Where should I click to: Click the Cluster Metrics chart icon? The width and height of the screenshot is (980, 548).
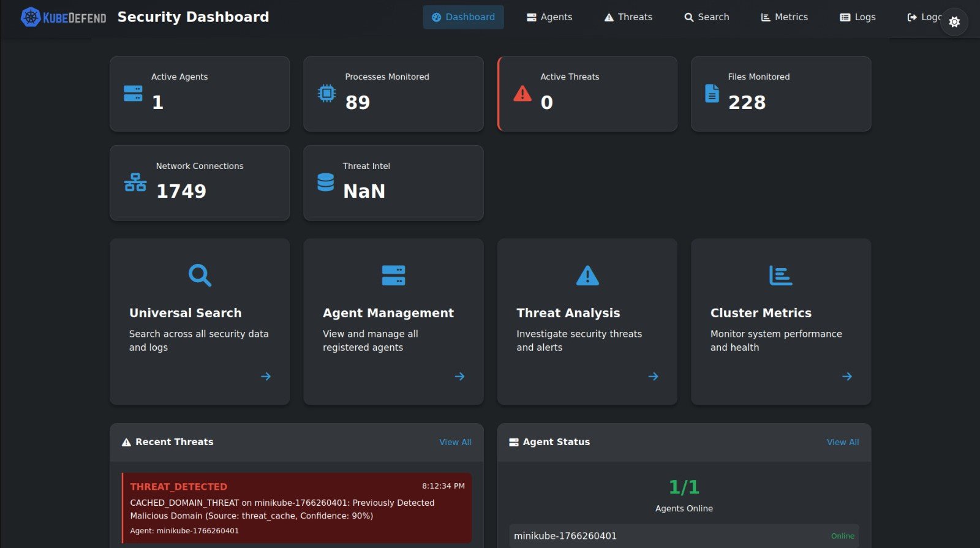[780, 276]
